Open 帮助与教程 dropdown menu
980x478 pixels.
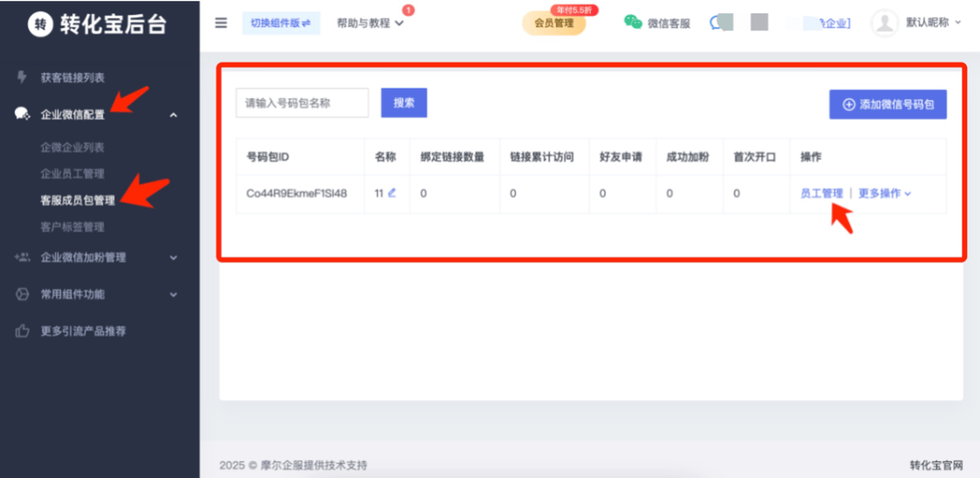point(370,24)
